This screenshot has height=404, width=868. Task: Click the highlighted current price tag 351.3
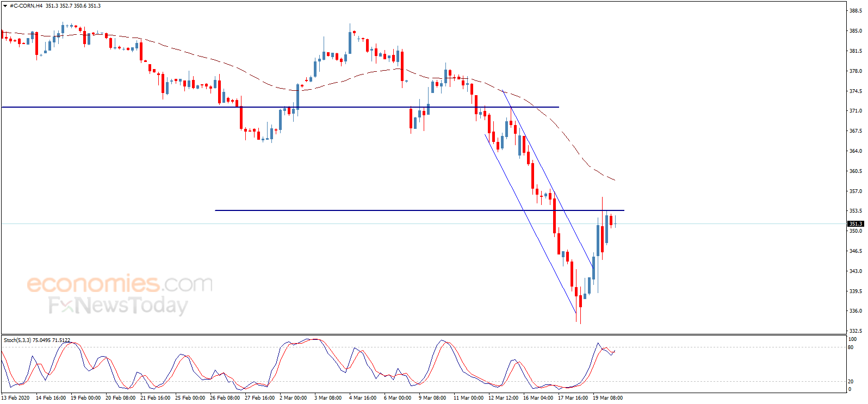coord(855,223)
